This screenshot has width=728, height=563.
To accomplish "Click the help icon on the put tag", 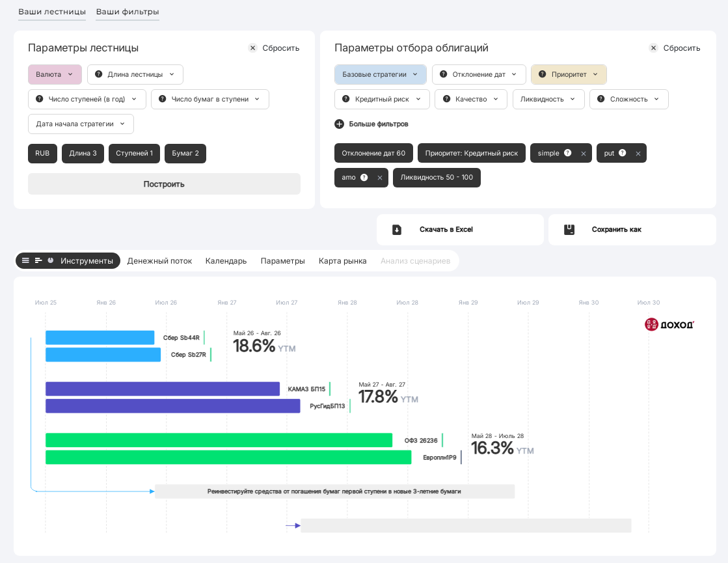I will coord(623,153).
